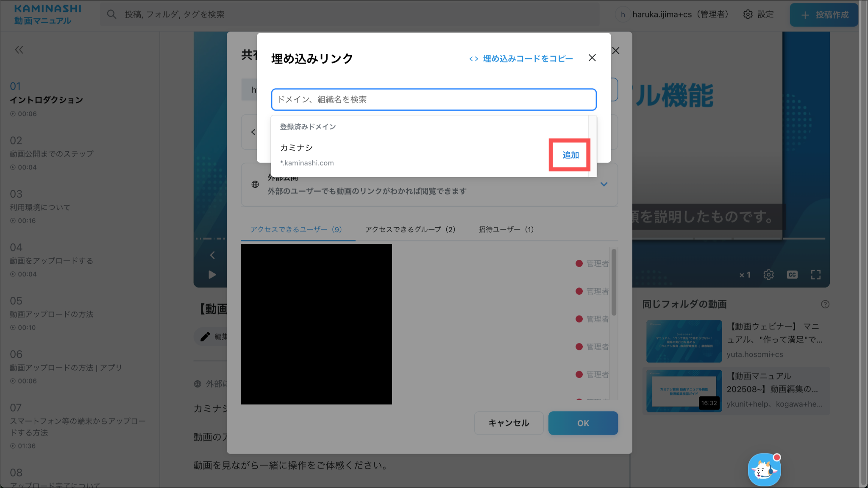Enter fullscreen video mode
The image size is (868, 488).
click(815, 275)
